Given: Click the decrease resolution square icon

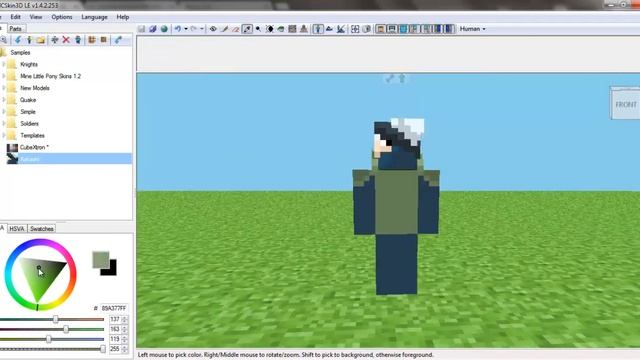Looking at the screenshot, I should 104,40.
